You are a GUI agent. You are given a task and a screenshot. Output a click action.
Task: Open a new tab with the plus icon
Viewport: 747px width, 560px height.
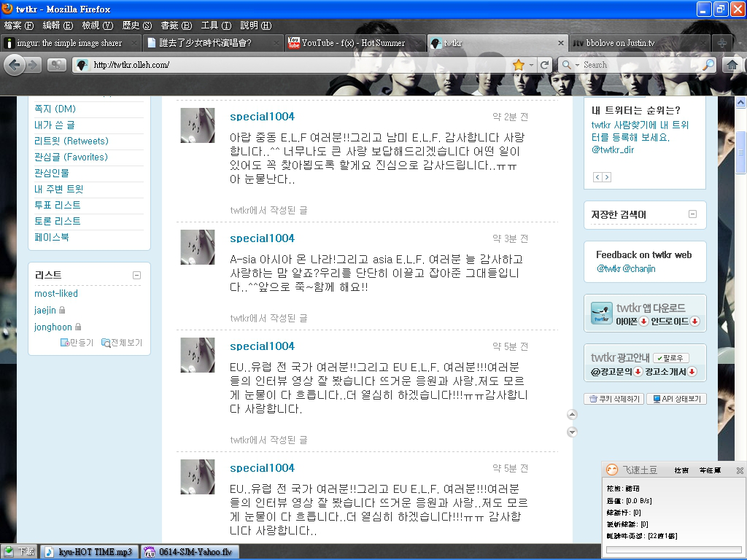pyautogui.click(x=722, y=43)
